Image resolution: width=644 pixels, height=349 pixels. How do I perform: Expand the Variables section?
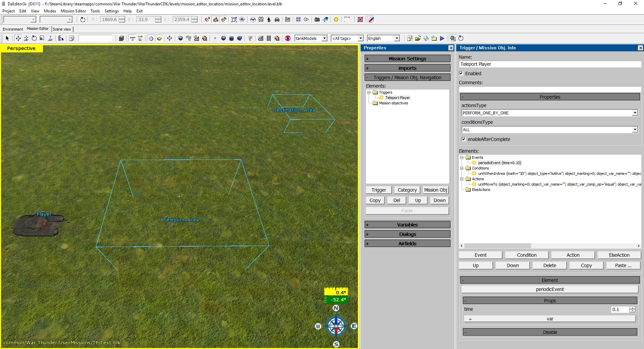[407, 225]
